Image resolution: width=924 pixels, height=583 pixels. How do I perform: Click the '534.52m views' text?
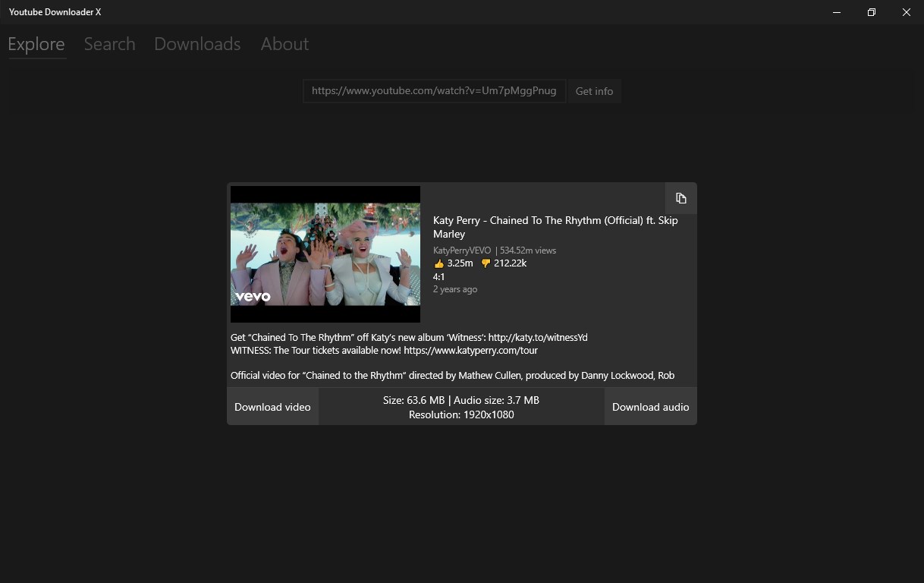(528, 251)
